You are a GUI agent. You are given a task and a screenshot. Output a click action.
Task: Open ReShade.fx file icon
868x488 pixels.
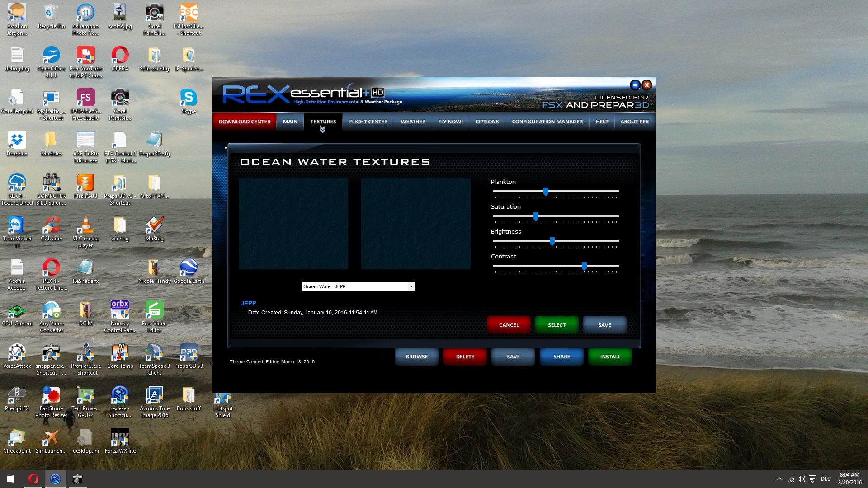[x=85, y=271]
